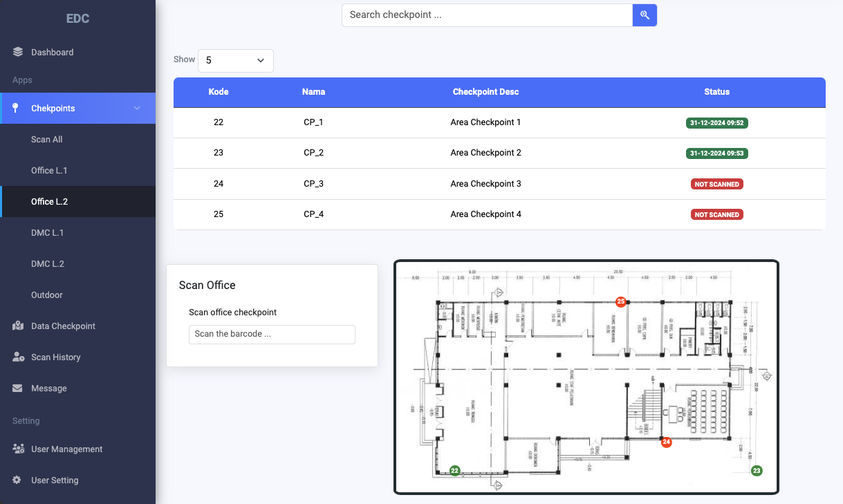Click the Message envelope icon
The image size is (843, 504).
tap(18, 389)
